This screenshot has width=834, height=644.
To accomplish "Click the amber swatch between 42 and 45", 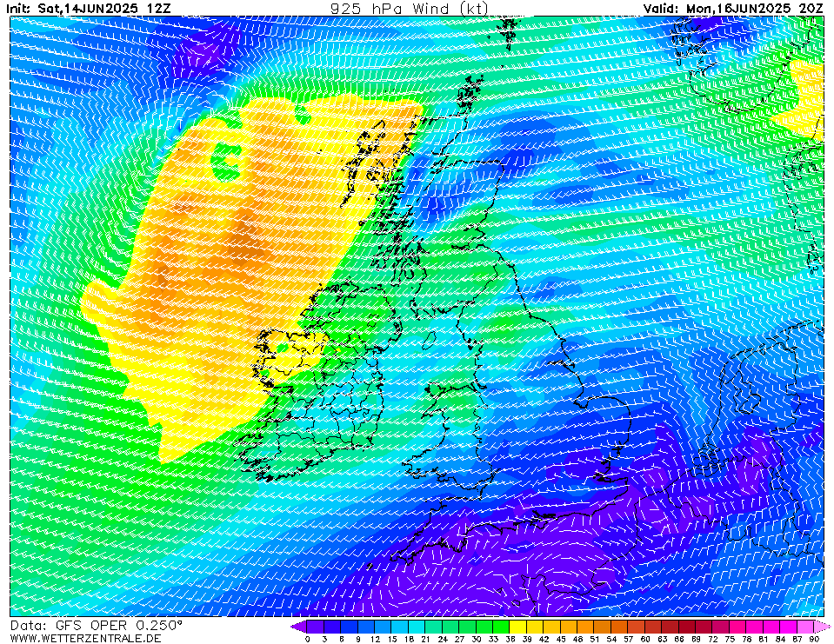I will tap(552, 627).
